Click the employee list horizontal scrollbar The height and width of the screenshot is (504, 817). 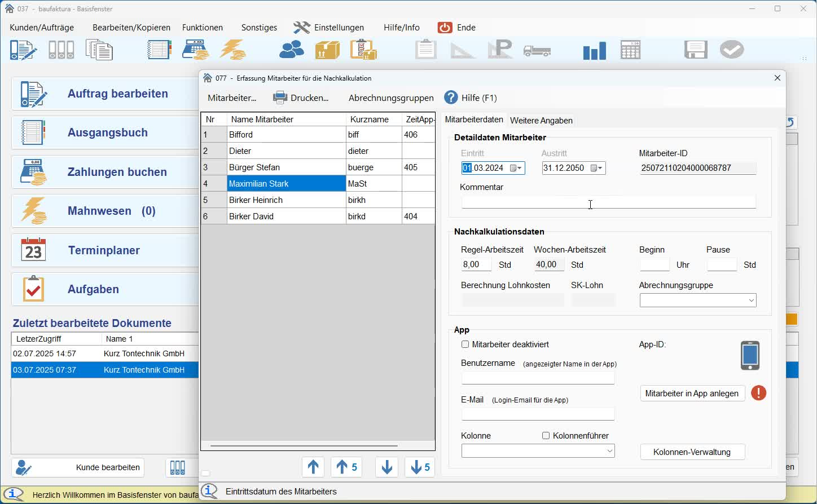304,446
